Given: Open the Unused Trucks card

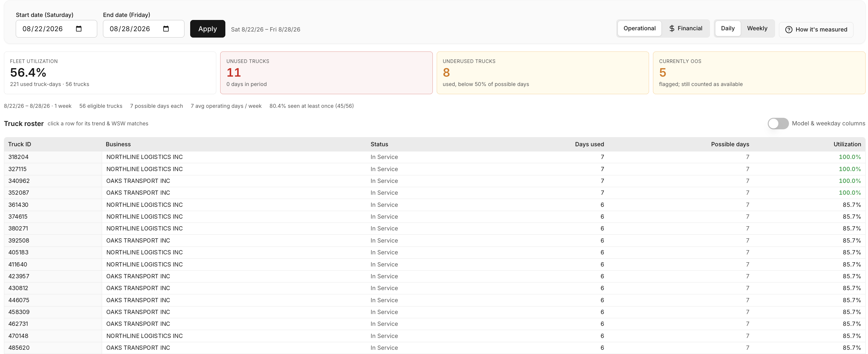Looking at the screenshot, I should coord(326,73).
